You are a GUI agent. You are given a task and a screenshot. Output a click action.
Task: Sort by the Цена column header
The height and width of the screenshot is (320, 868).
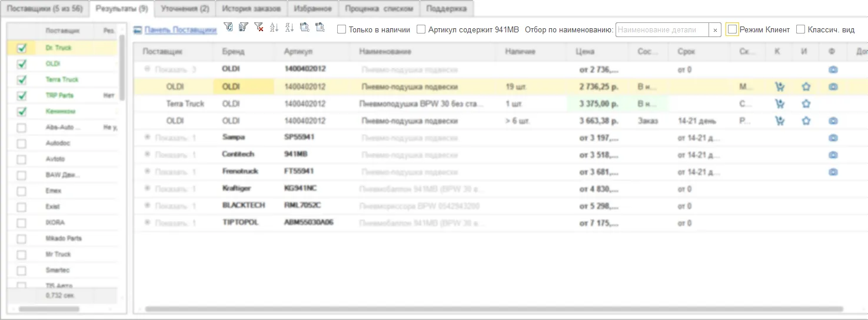click(x=600, y=52)
